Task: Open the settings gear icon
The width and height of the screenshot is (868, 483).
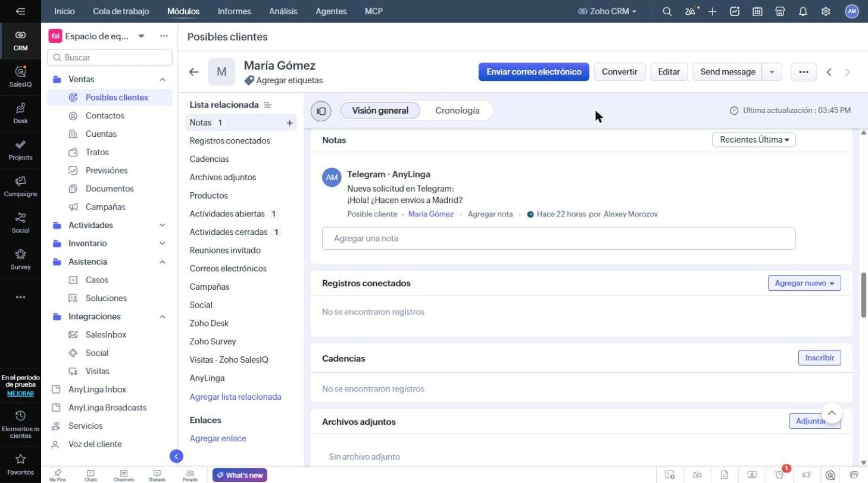Action: [x=826, y=11]
